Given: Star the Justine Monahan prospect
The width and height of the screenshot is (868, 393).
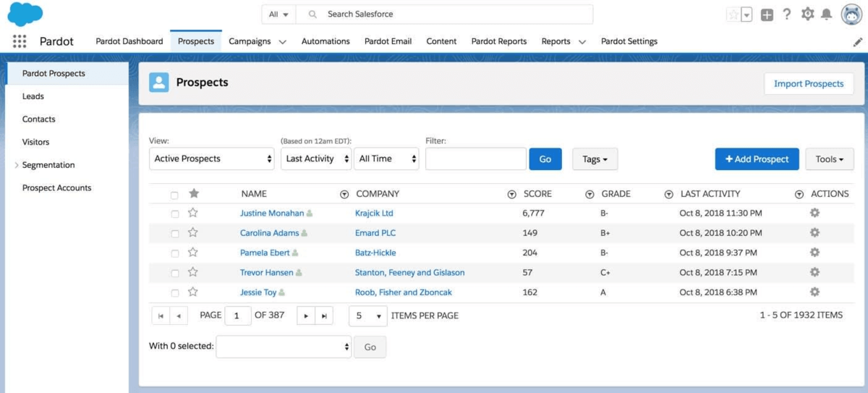Looking at the screenshot, I should point(193,213).
